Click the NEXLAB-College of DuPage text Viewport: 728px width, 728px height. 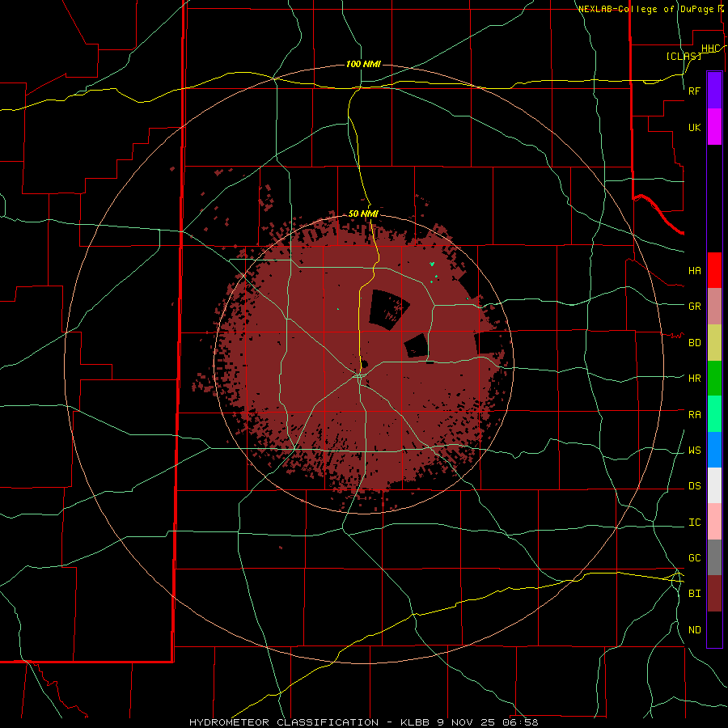point(646,9)
